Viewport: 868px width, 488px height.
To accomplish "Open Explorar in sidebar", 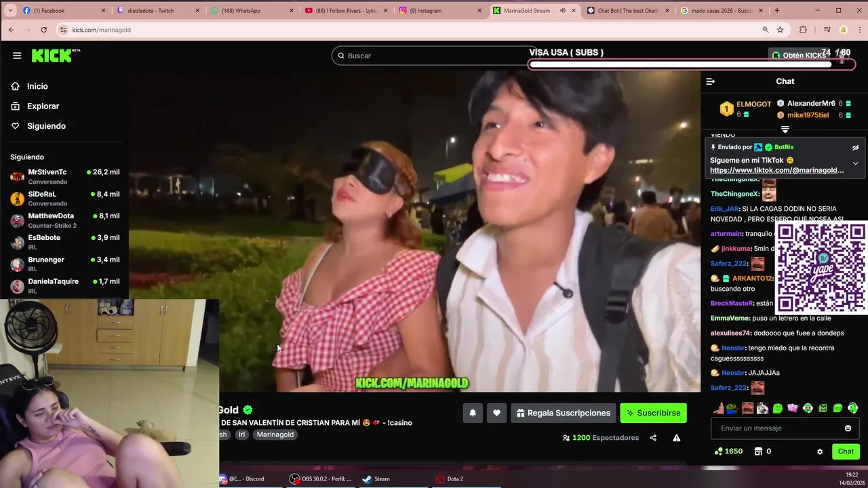I will [x=43, y=106].
